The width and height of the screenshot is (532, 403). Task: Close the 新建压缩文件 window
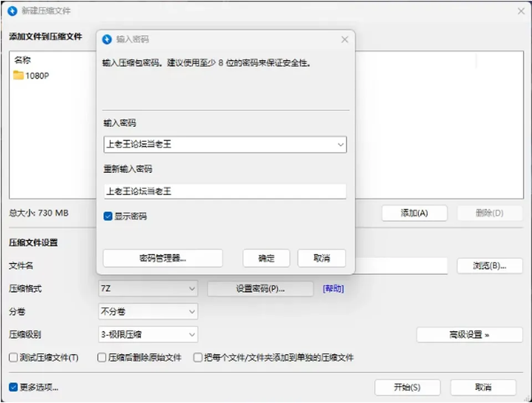[521, 11]
